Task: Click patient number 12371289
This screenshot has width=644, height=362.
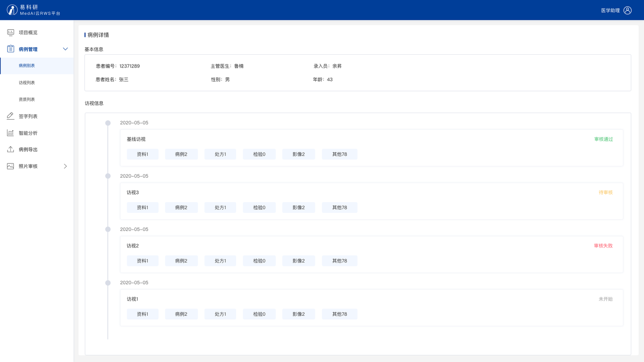Action: pos(130,66)
